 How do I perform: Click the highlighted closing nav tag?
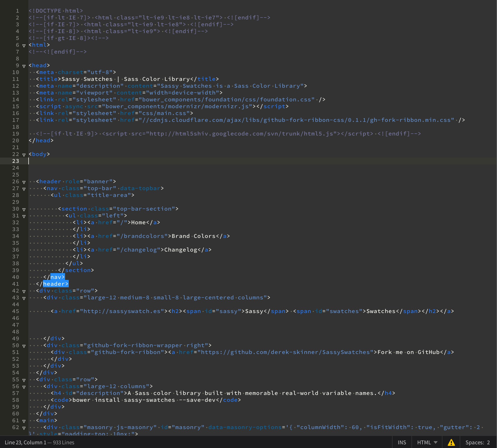click(57, 277)
